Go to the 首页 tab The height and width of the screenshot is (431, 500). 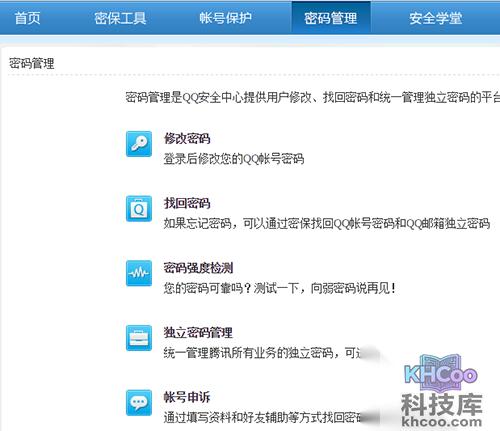coord(27,18)
